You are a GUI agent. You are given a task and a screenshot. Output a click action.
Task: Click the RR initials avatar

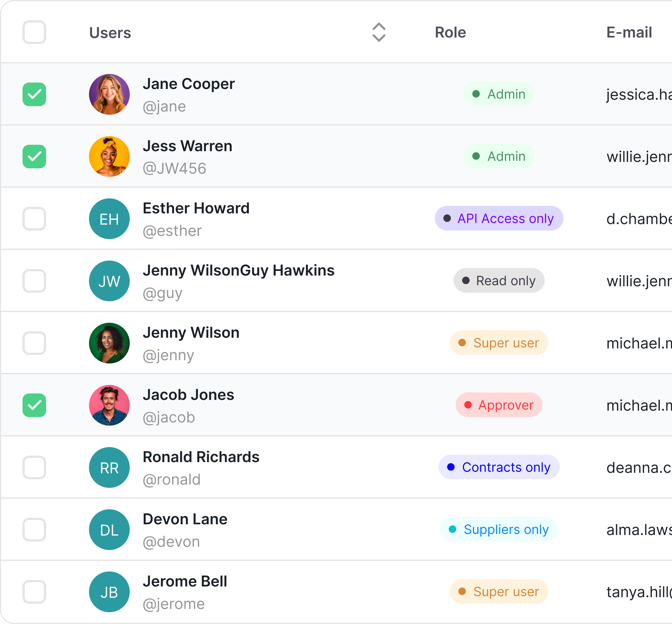coord(109,467)
